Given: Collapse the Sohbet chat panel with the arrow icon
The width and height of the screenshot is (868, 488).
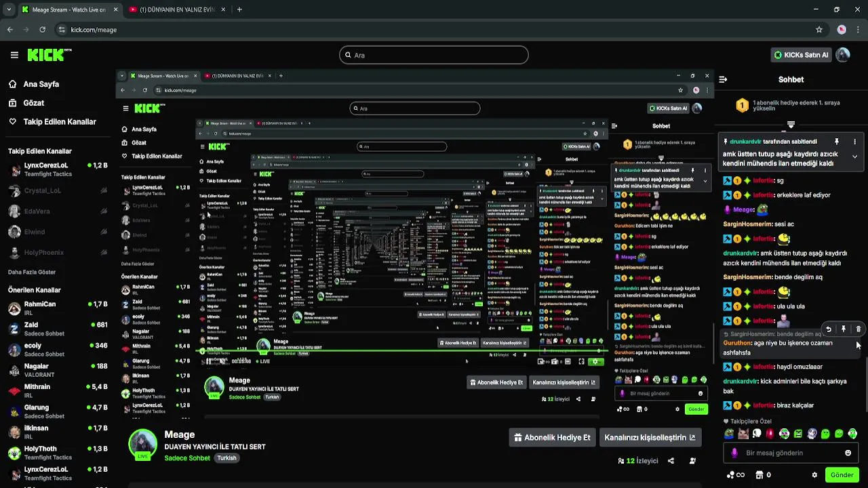Looking at the screenshot, I should (723, 79).
